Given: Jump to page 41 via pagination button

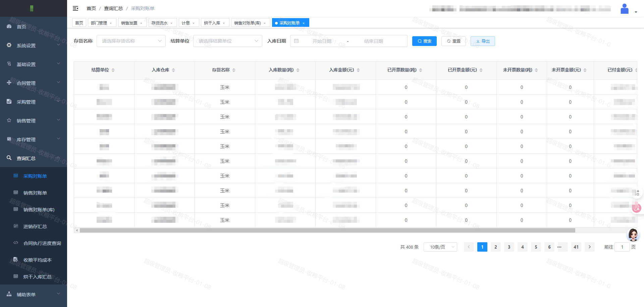Looking at the screenshot, I should pos(576,247).
